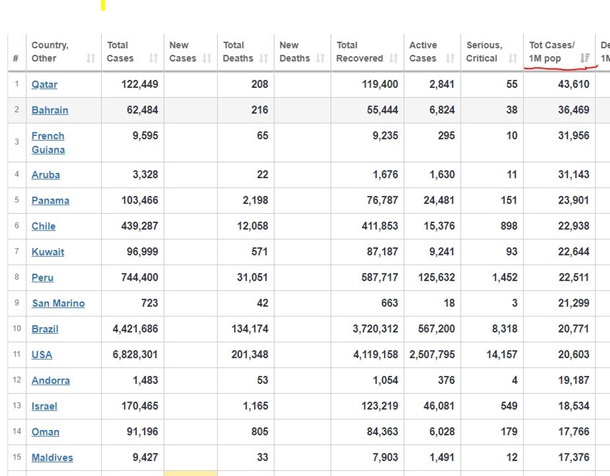
Task: Sort countries with Country, Other sort icon
Action: (91, 59)
